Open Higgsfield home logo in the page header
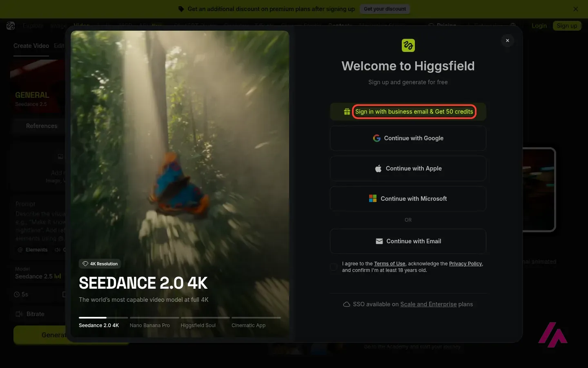 (x=11, y=26)
